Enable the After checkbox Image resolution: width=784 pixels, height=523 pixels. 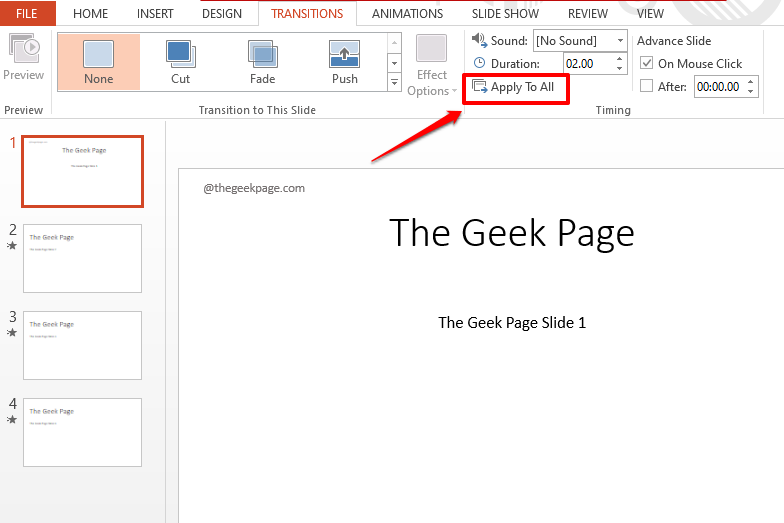point(646,86)
